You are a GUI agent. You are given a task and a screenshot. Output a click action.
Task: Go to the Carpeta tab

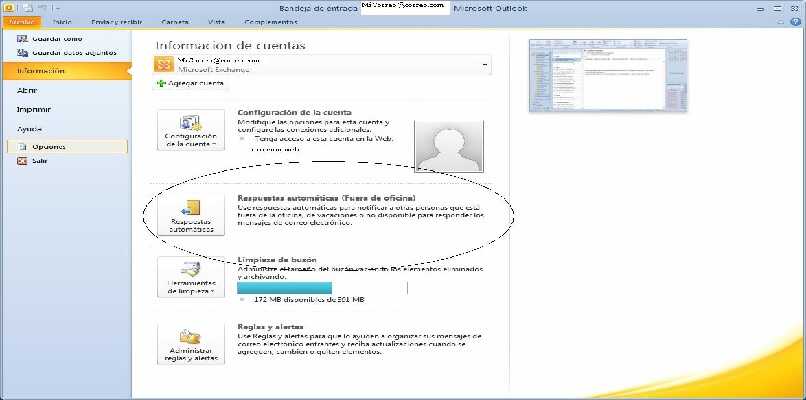coord(175,22)
